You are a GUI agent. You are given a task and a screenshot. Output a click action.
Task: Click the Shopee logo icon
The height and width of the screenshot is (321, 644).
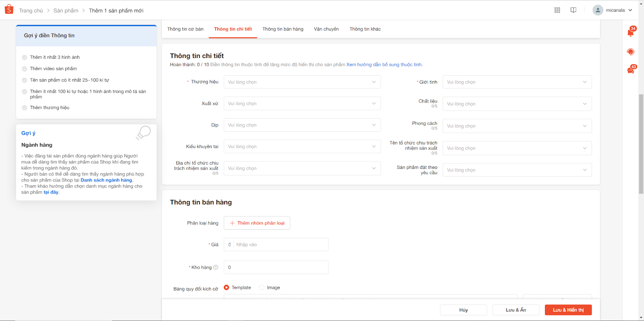pos(9,10)
